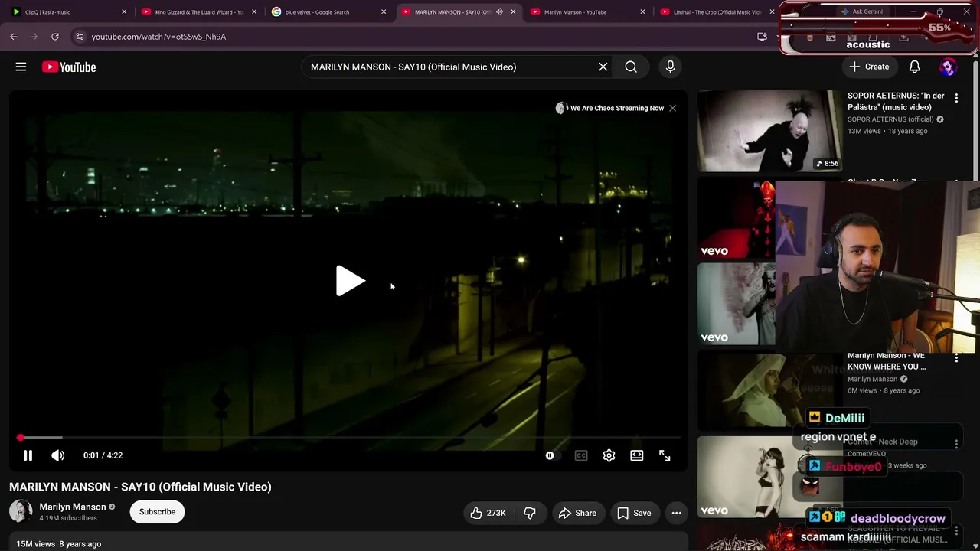Dislike the SAY10 video
Screen dimensions: 980x551
pos(530,513)
